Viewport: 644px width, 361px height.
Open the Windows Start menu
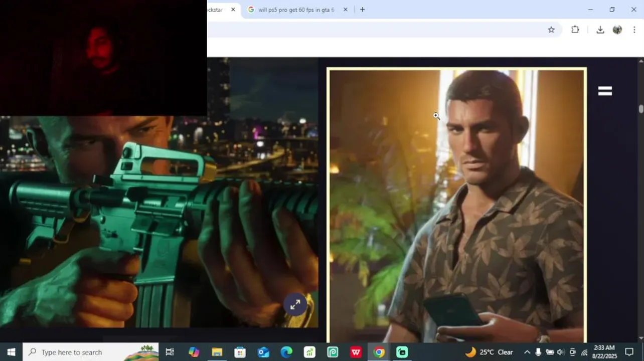(x=11, y=352)
